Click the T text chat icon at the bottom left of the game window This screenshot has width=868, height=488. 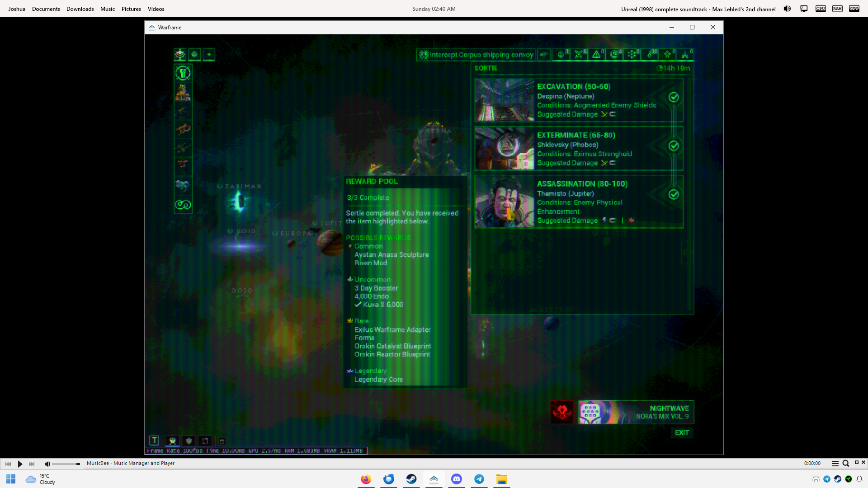coord(154,441)
